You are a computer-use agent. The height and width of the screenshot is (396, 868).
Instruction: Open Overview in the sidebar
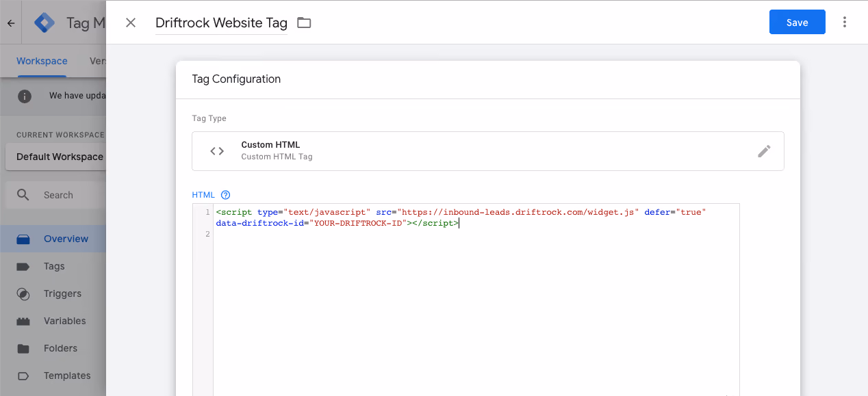[53, 239]
